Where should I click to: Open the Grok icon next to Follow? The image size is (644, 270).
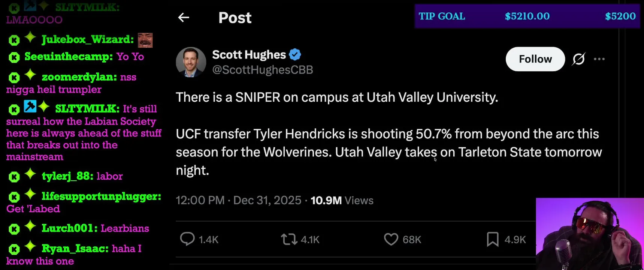click(578, 59)
